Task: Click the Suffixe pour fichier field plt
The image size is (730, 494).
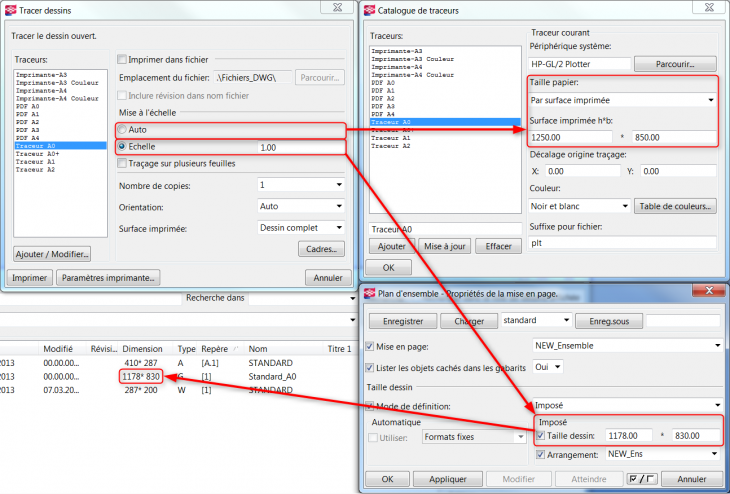Action: tap(622, 243)
